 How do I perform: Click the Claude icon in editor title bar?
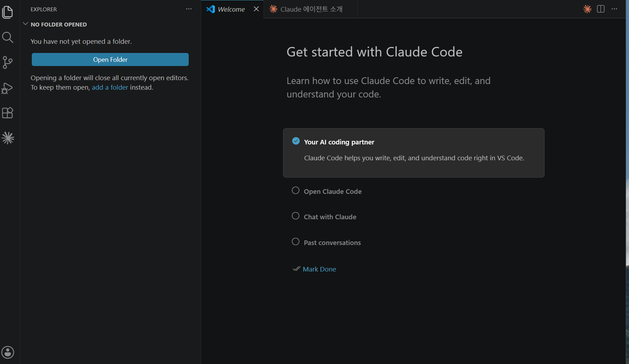pyautogui.click(x=587, y=9)
